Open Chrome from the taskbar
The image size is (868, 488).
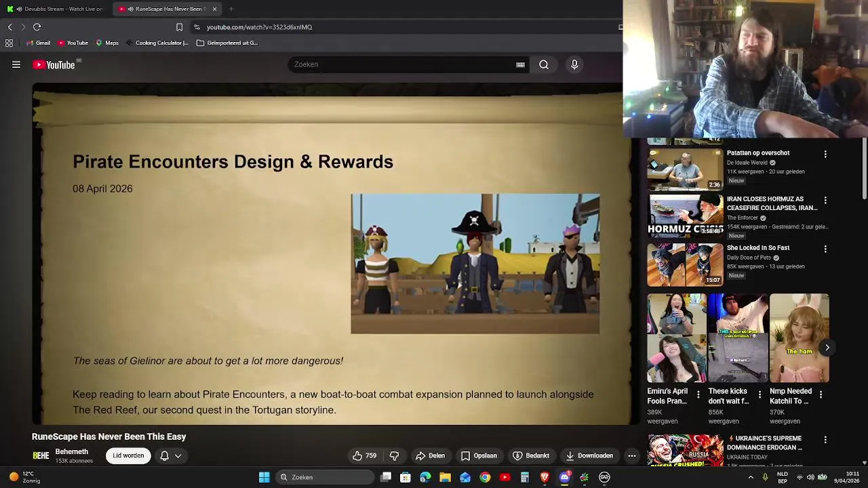coord(485,477)
